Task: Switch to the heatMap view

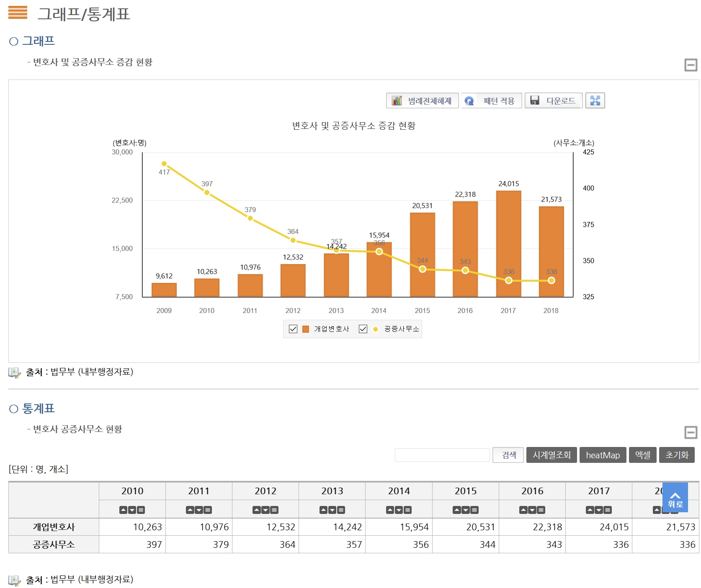Action: (602, 455)
